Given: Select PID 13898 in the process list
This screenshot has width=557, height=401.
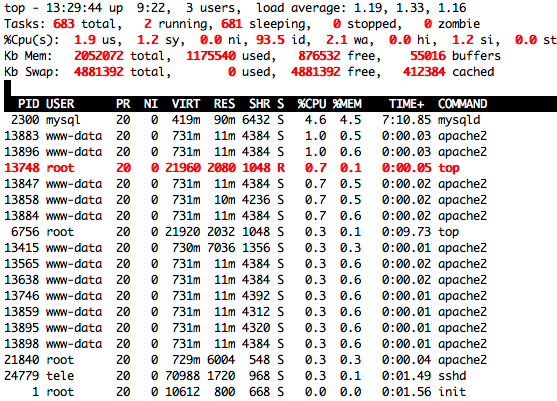Looking at the screenshot, I should (22, 343).
